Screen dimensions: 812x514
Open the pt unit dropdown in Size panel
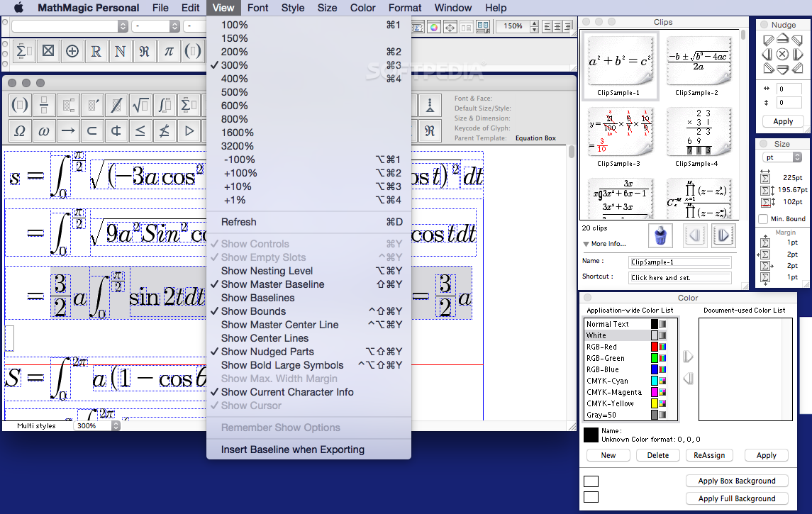pos(782,157)
